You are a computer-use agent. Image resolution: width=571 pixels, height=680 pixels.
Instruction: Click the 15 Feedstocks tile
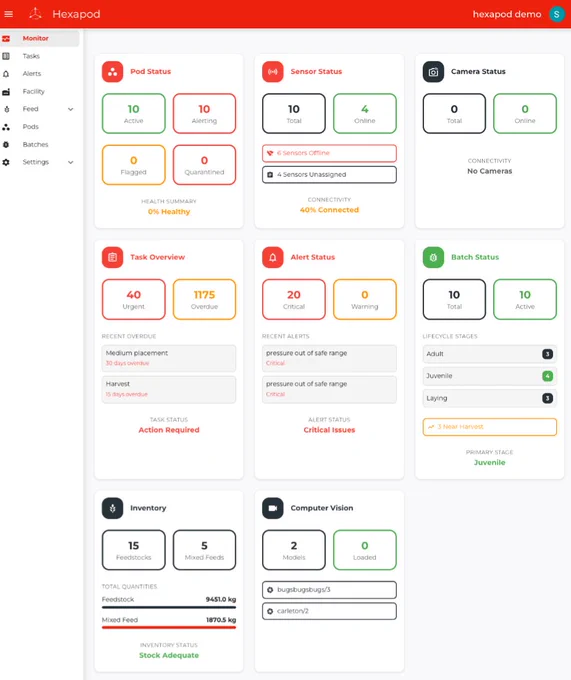pyautogui.click(x=134, y=550)
